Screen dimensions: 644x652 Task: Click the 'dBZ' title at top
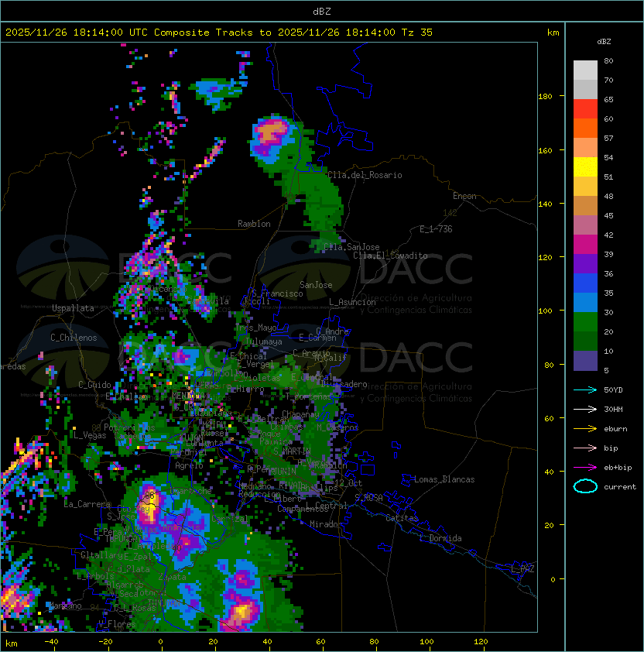click(322, 12)
